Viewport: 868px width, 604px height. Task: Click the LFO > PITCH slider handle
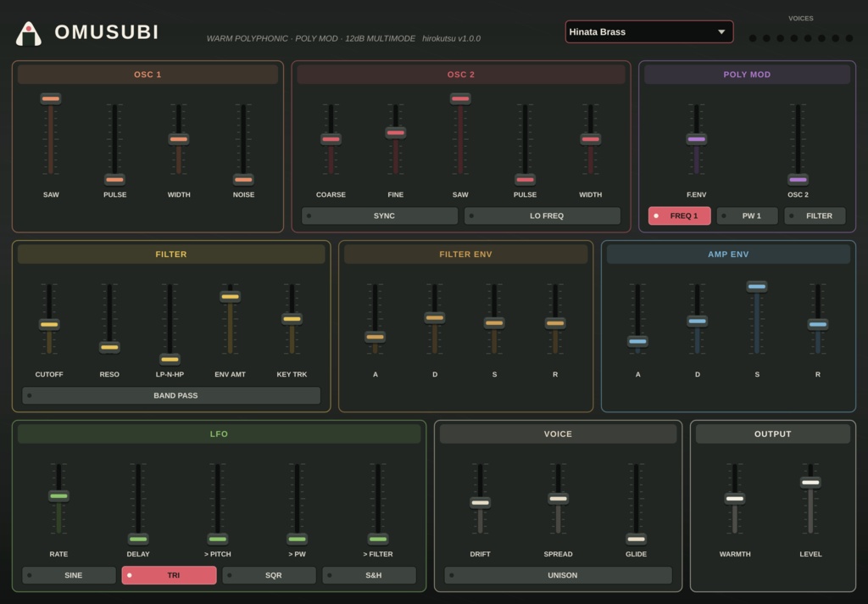coord(218,539)
